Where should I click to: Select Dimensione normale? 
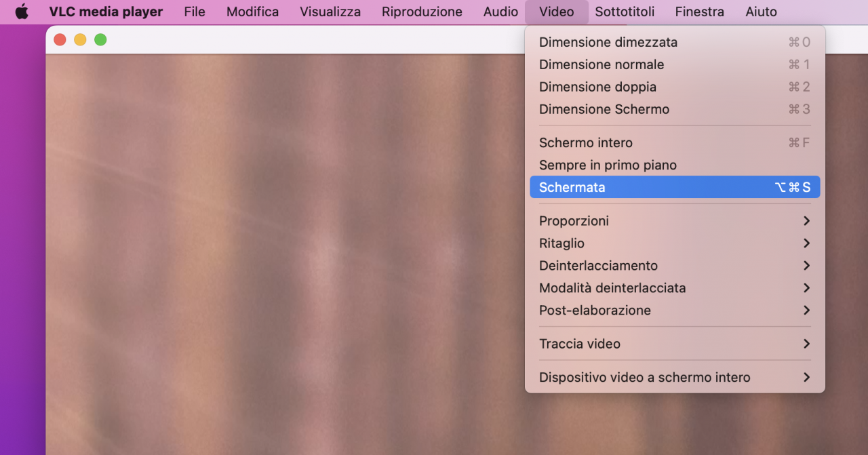[675, 64]
